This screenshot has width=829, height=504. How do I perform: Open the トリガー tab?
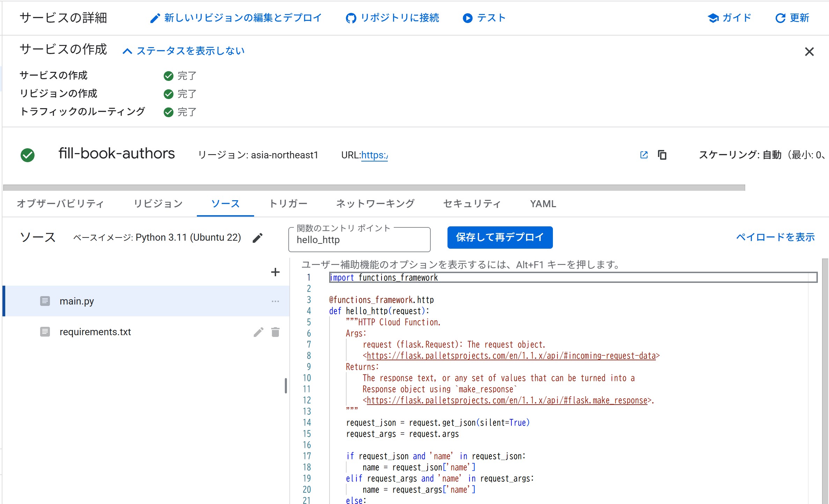(288, 204)
